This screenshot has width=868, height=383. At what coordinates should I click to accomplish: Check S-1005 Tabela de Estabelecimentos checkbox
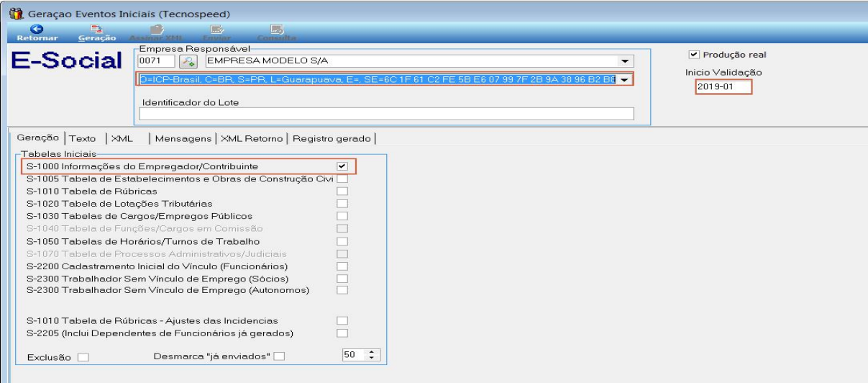[342, 179]
